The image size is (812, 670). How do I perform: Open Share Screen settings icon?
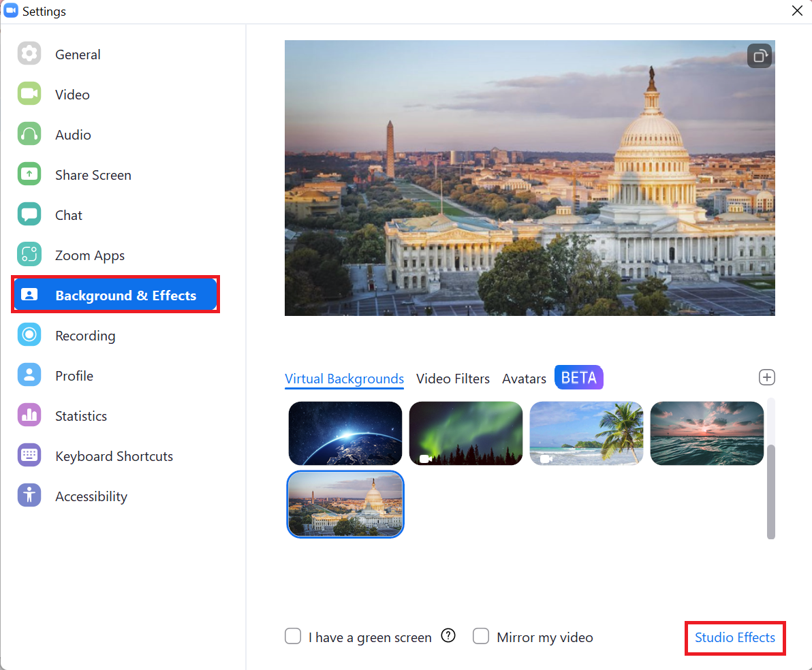(29, 174)
